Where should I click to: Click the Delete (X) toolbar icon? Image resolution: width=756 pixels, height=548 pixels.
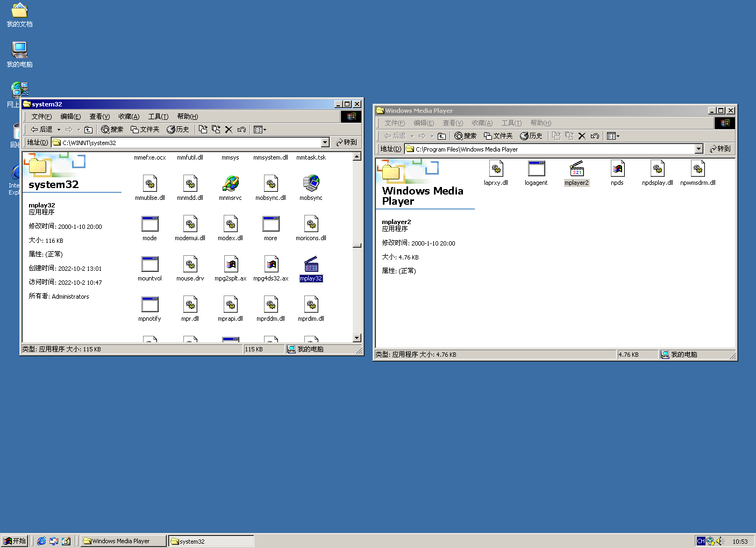point(229,129)
